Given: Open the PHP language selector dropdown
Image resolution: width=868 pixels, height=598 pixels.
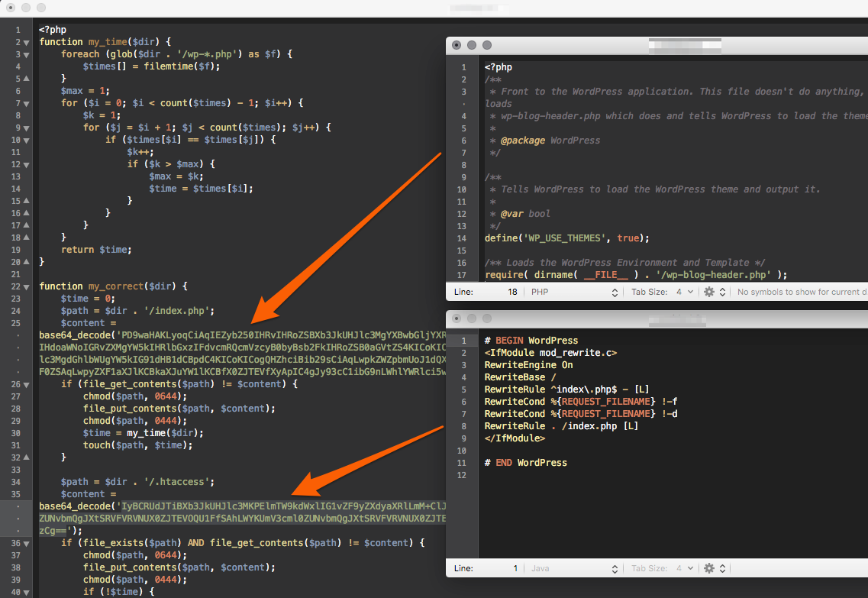Looking at the screenshot, I should (574, 292).
